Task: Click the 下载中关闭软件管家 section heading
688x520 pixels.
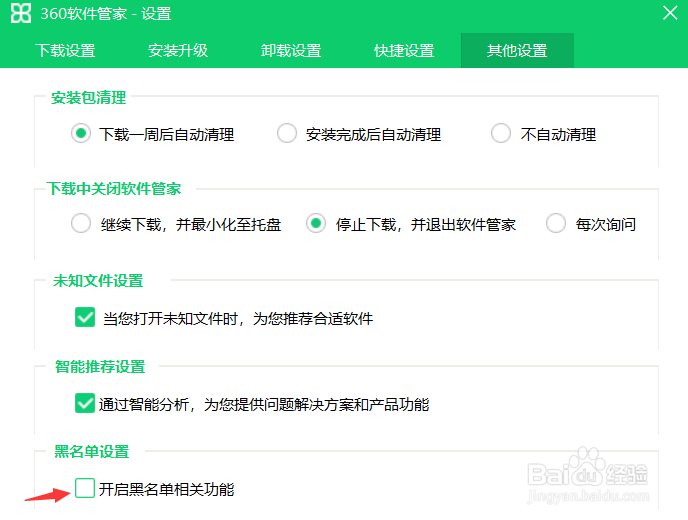Action: point(115,189)
